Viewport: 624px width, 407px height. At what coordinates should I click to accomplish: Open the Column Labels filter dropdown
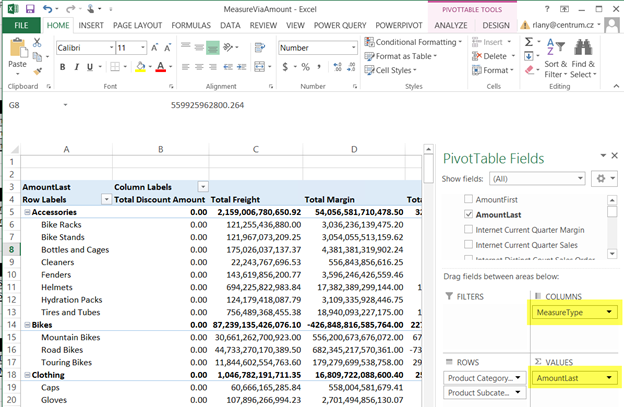[203, 187]
